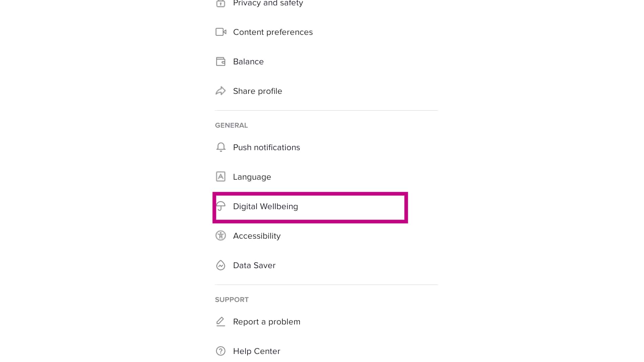Viewport: 644px width, 362px height.
Task: Open Push notifications settings
Action: coord(267,147)
